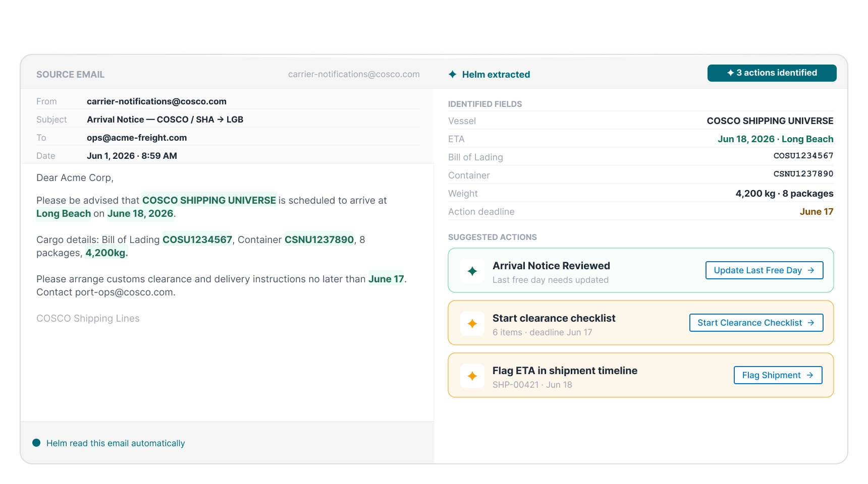Click the Dear Acme Corp greeting
This screenshot has height=484, width=868.
(75, 178)
